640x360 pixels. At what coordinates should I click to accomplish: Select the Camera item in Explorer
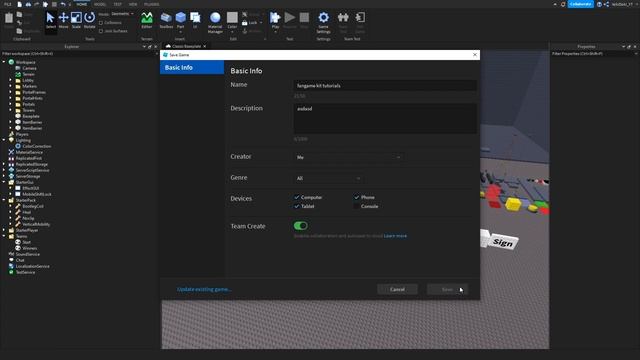coord(27,68)
